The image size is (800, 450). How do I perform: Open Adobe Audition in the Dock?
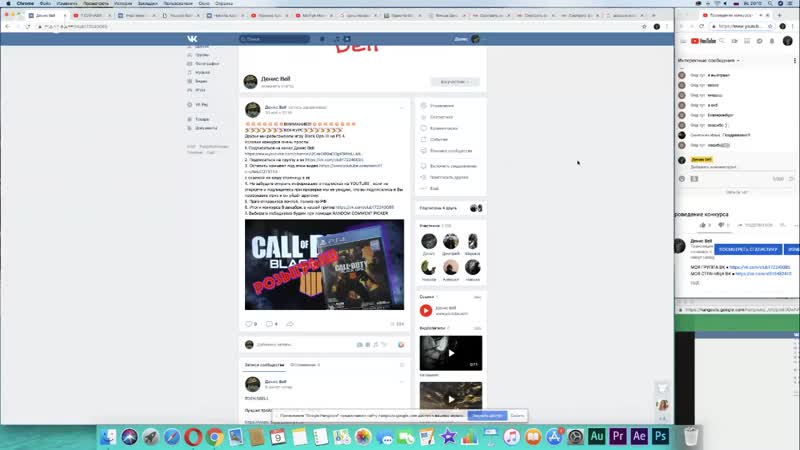coord(596,436)
